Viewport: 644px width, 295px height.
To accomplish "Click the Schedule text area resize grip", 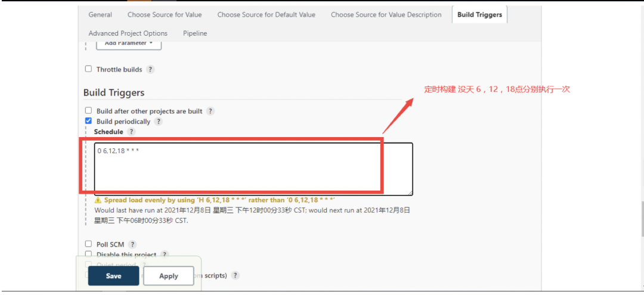I will 410,193.
